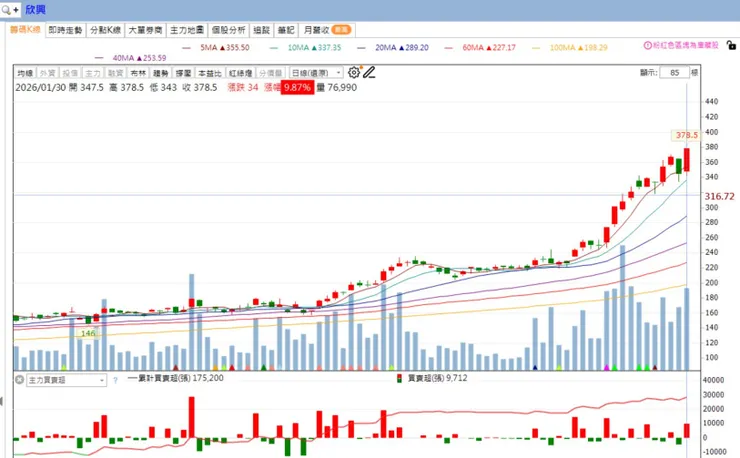740x458 pixels.
Task: Toggle the 撐壓 overlay button
Action: [184, 73]
